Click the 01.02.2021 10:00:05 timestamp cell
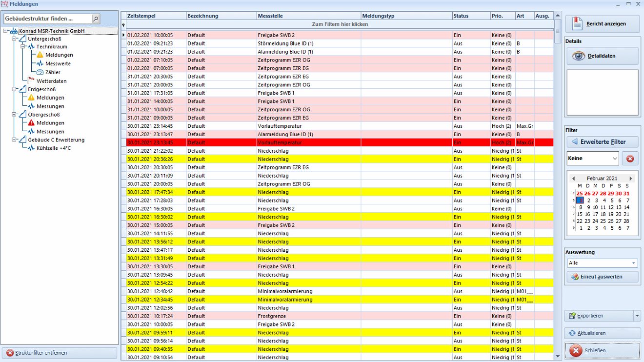The image size is (644, 362). pos(156,35)
